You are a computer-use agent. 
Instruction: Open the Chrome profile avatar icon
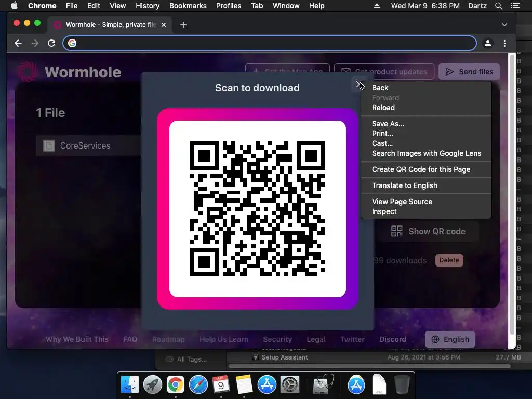[487, 43]
